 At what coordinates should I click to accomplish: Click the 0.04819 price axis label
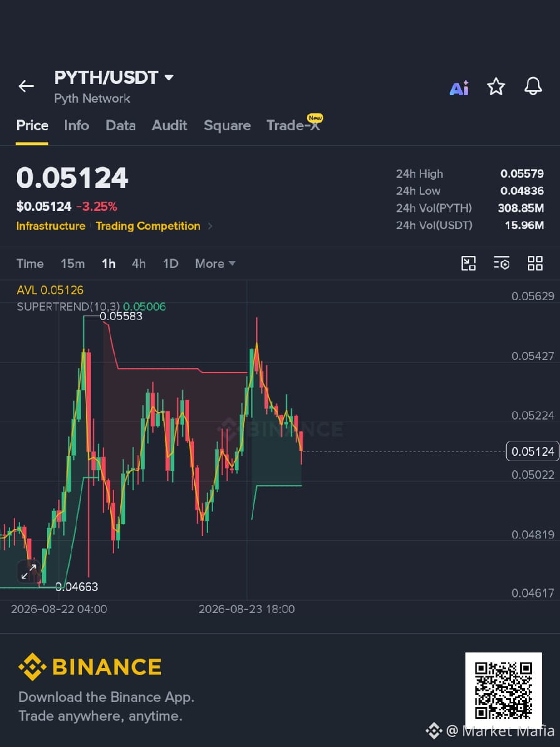click(533, 535)
